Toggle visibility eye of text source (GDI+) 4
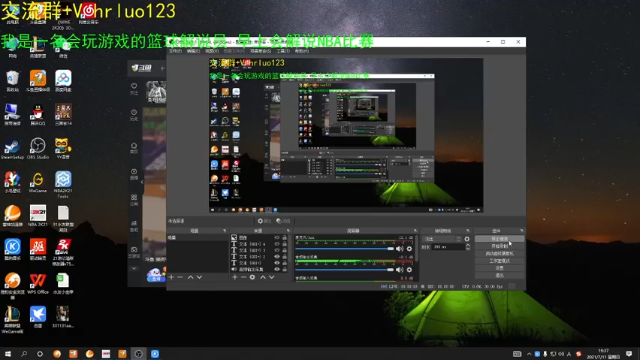Screen dimensions: 640x360 pyautogui.click(x=277, y=244)
